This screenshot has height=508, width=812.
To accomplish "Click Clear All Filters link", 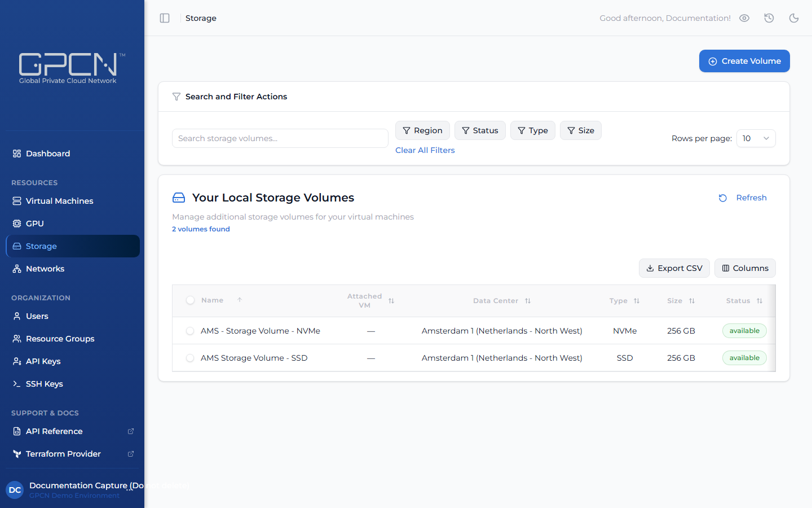I will [425, 150].
